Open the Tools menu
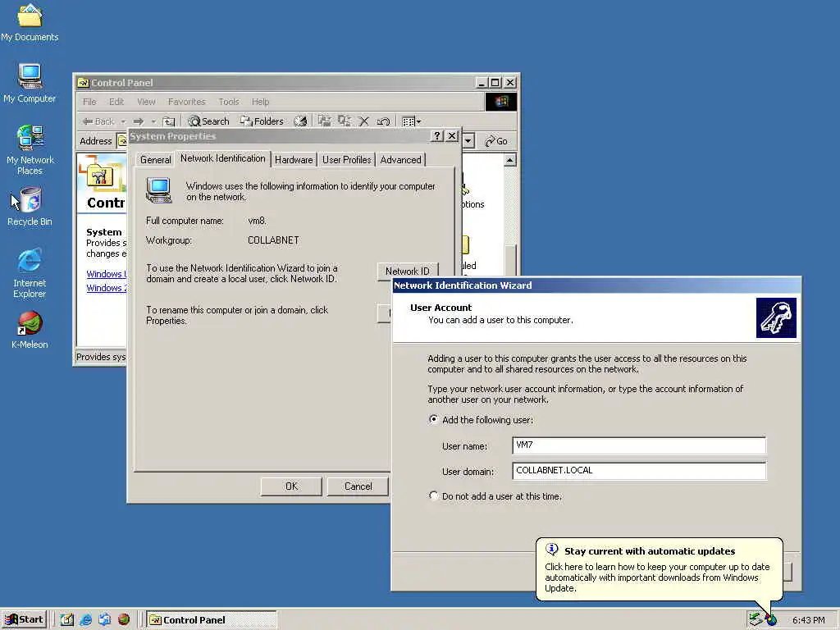This screenshot has height=630, width=840. click(229, 102)
